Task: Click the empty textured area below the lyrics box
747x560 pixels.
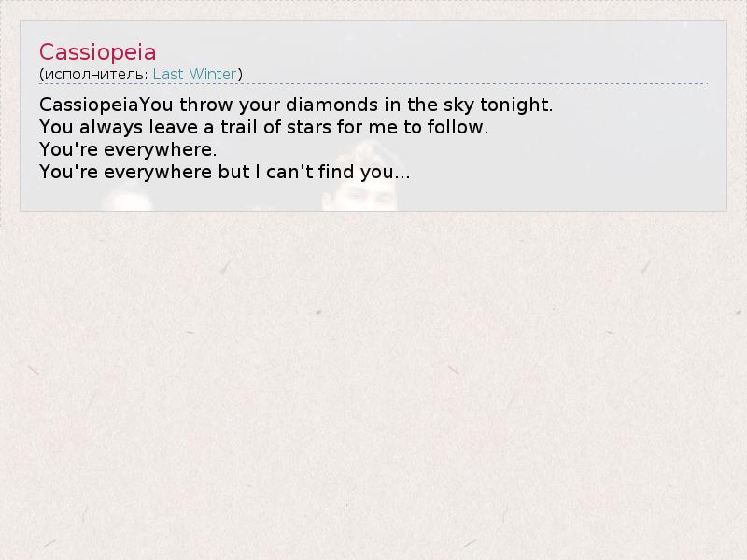Action: tap(373, 392)
